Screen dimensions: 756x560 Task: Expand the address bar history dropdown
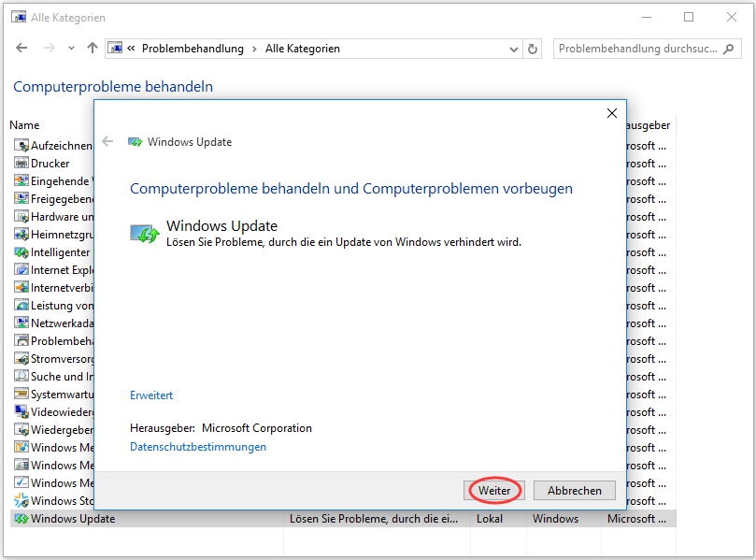pos(513,49)
